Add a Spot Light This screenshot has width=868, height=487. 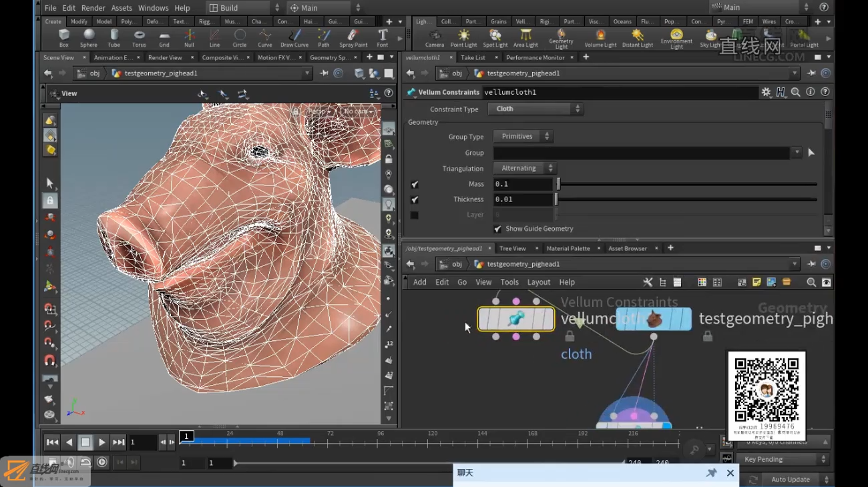(495, 38)
